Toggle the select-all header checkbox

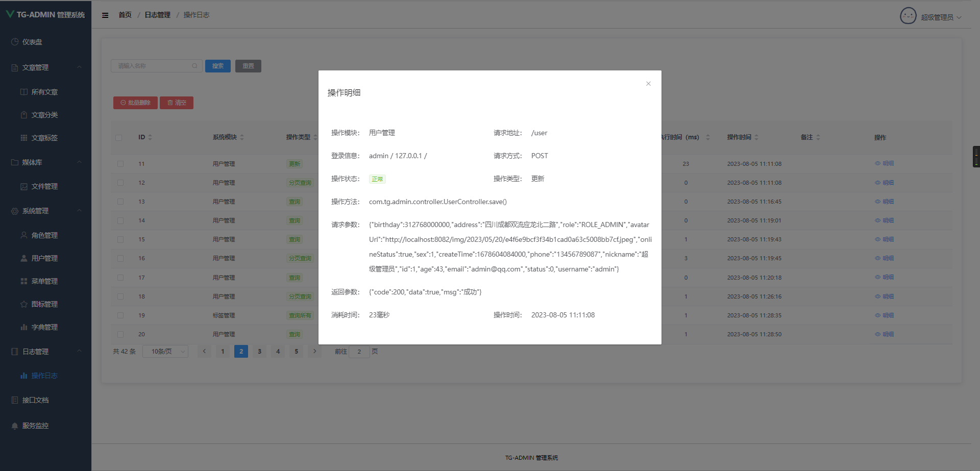tap(119, 137)
